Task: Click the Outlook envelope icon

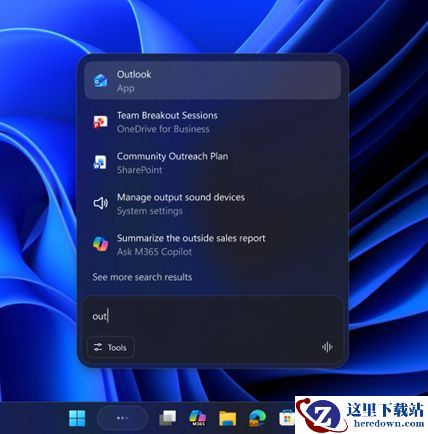Action: coord(100,81)
